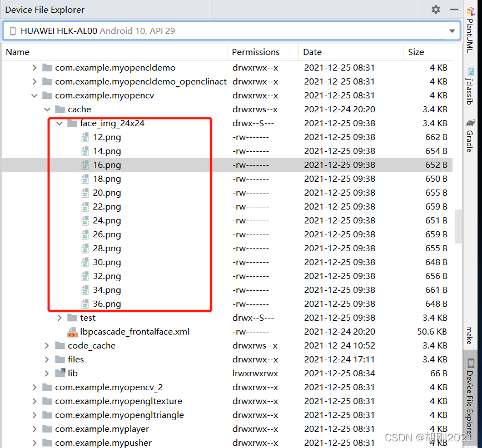The width and height of the screenshot is (482, 448).
Task: Select the com.example.mypusher row
Action: coord(227,443)
